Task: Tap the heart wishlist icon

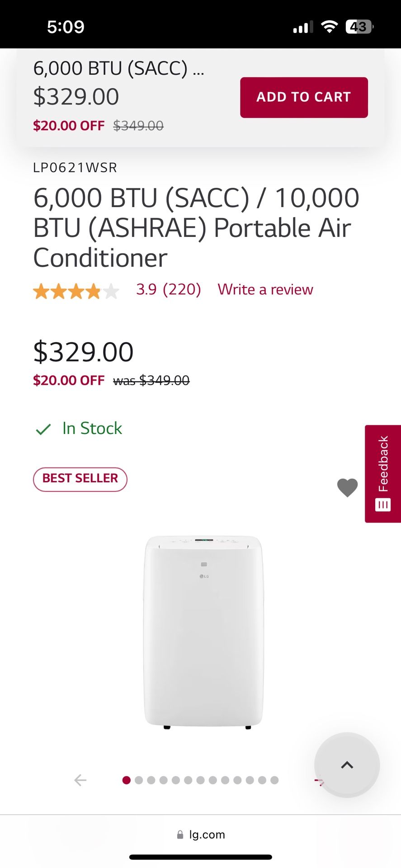Action: [347, 487]
